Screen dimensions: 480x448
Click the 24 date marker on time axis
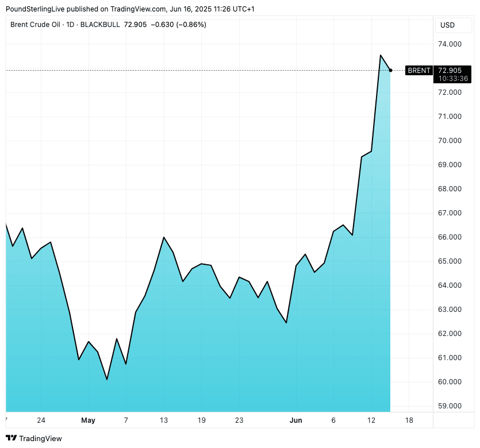click(x=41, y=420)
